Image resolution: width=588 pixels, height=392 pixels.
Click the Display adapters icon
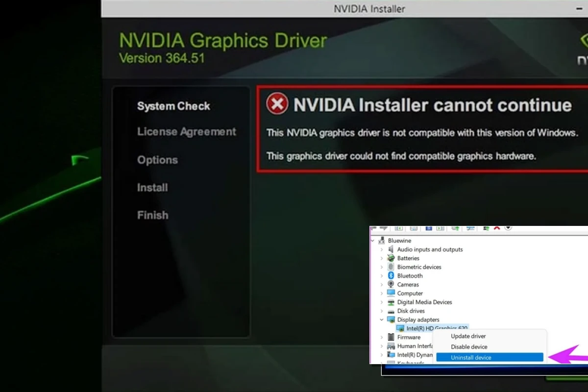391,320
